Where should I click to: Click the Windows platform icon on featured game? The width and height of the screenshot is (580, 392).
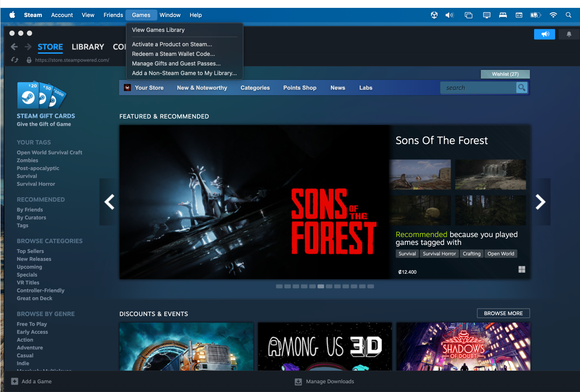(522, 269)
